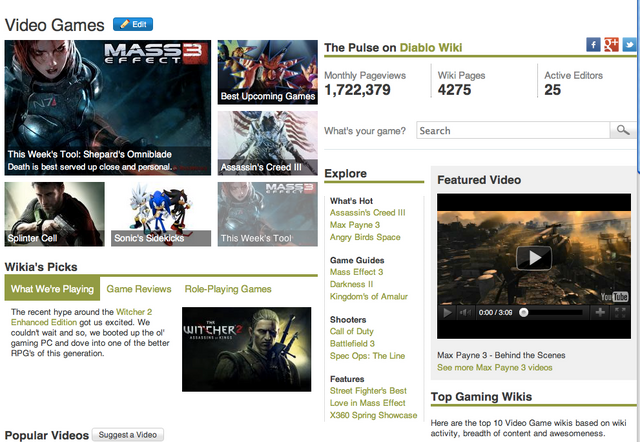
Task: Click the YouTube logo on video
Action: 614,297
